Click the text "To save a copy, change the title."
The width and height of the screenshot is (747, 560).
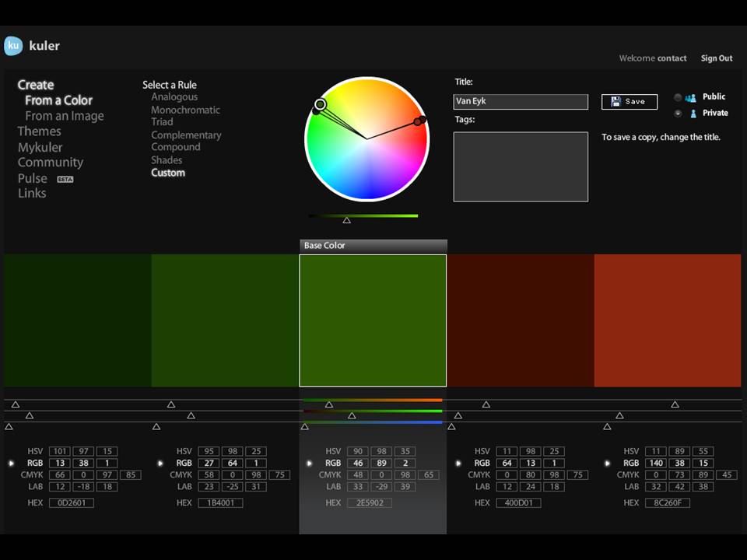pos(661,138)
